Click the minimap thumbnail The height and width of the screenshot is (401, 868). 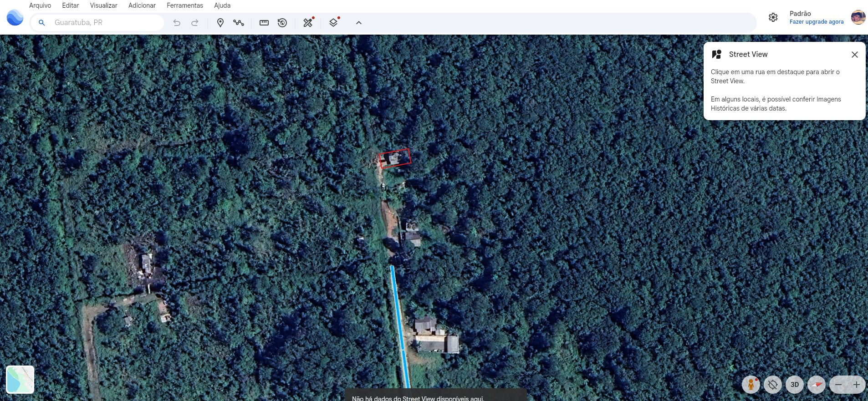click(20, 380)
